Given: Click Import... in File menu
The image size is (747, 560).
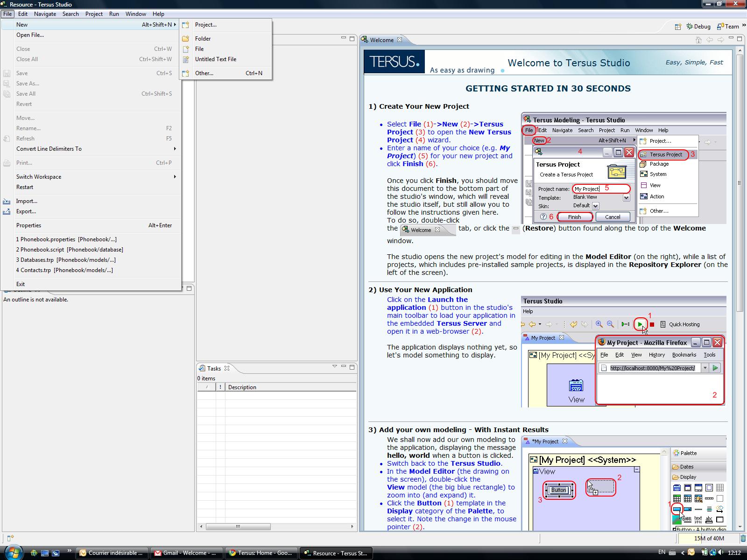Looking at the screenshot, I should pos(27,201).
